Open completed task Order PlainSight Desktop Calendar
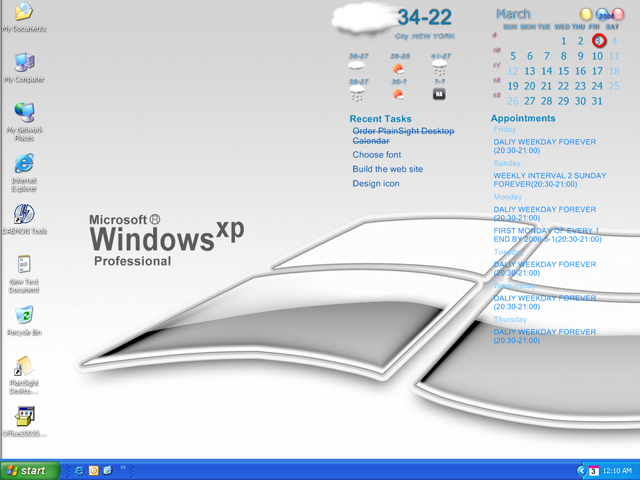The width and height of the screenshot is (640, 480). click(403, 136)
